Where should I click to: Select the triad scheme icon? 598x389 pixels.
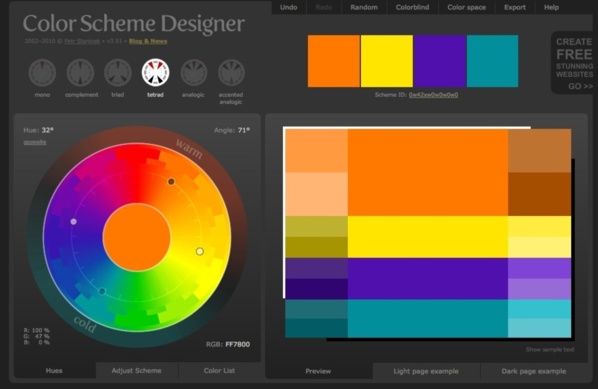tap(118, 72)
